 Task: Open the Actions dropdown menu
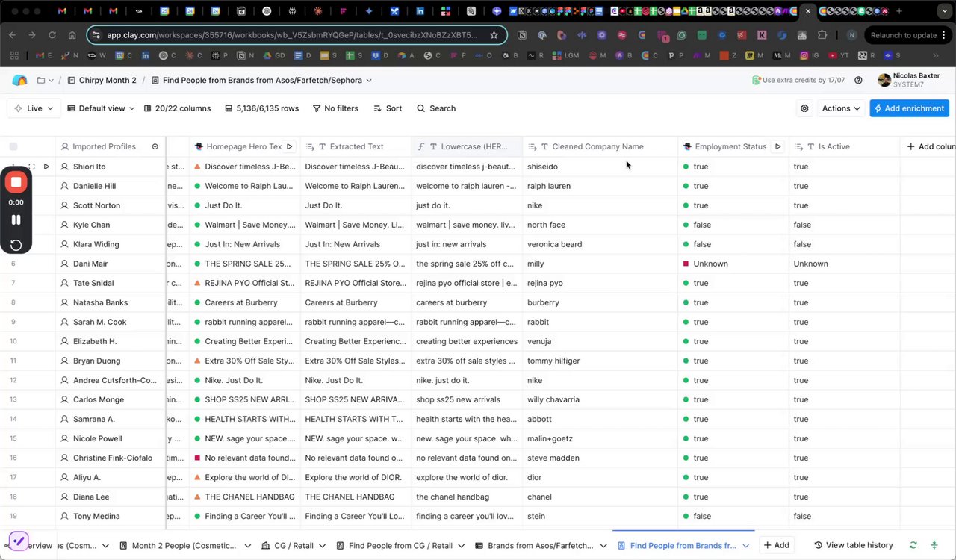(x=841, y=108)
